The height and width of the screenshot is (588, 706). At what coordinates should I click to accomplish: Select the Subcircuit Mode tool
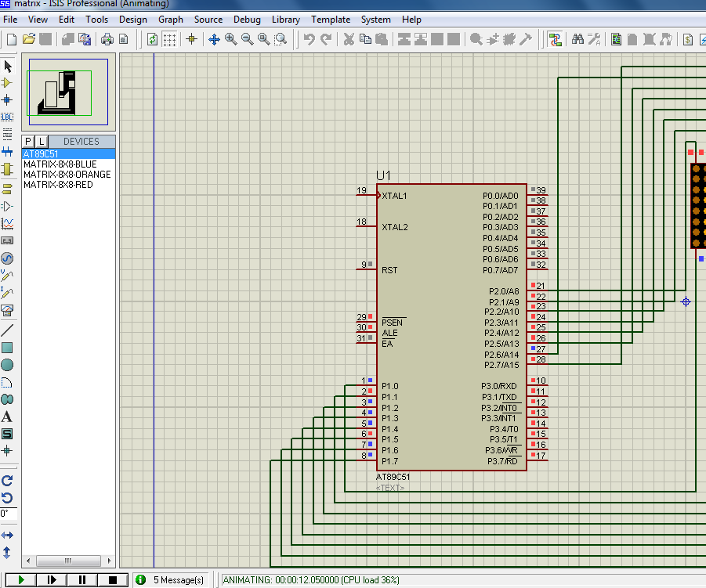7,170
